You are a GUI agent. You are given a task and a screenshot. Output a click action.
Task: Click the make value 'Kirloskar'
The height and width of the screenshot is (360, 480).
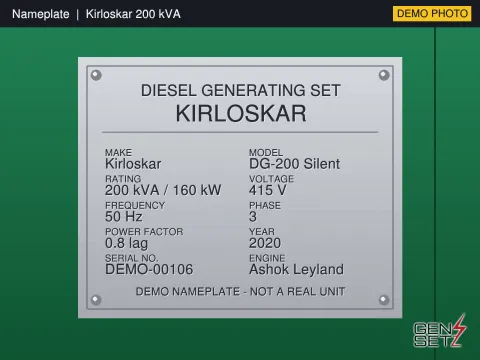point(133,164)
